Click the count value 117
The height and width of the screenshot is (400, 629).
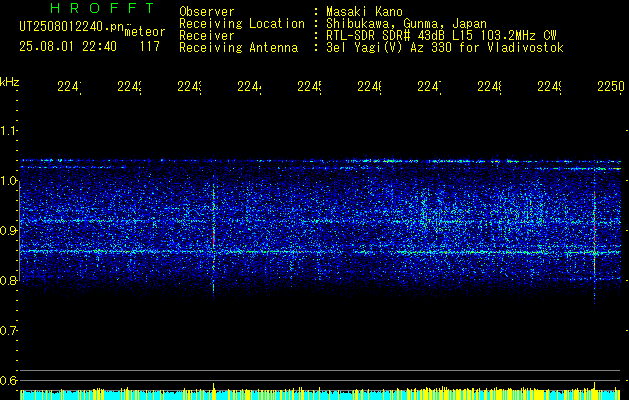150,47
